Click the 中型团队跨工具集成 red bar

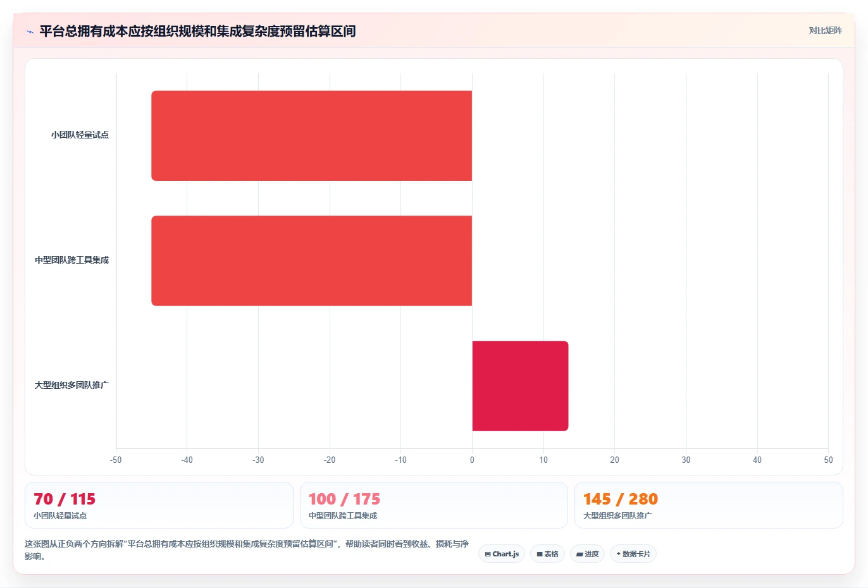[x=312, y=261]
